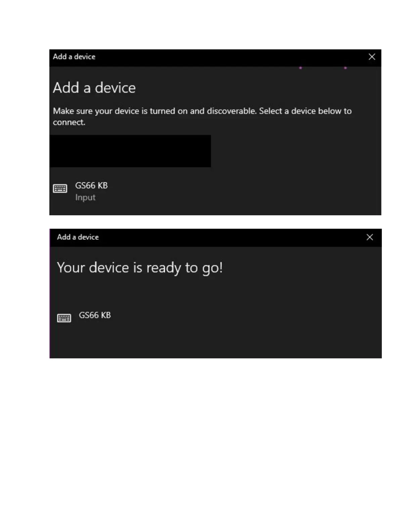Viewport: 411px width, 532px height.
Task: Close the upper Add a device dialog
Action: tap(372, 57)
